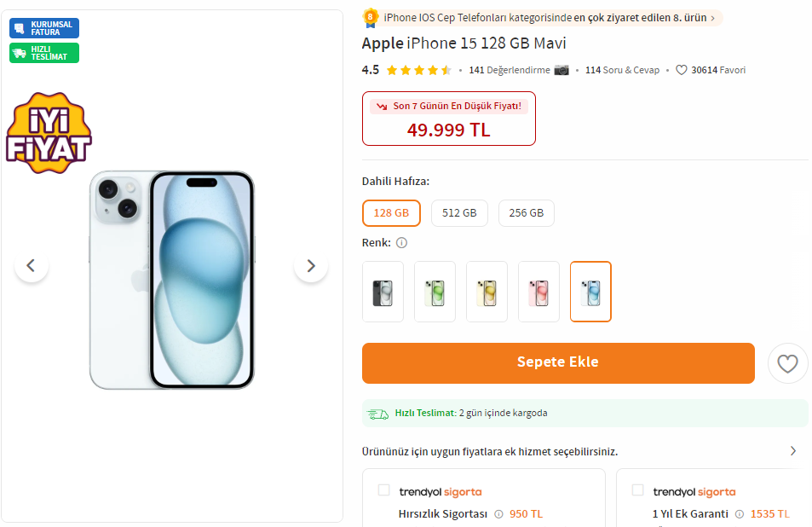
Task: Select 128 GB storage option
Action: 391,213
